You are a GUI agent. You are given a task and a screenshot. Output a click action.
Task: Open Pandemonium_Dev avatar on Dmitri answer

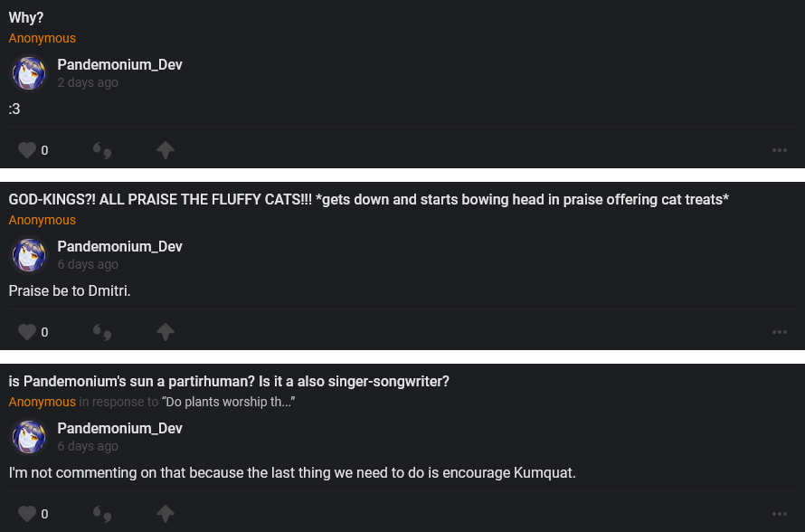[x=29, y=255]
